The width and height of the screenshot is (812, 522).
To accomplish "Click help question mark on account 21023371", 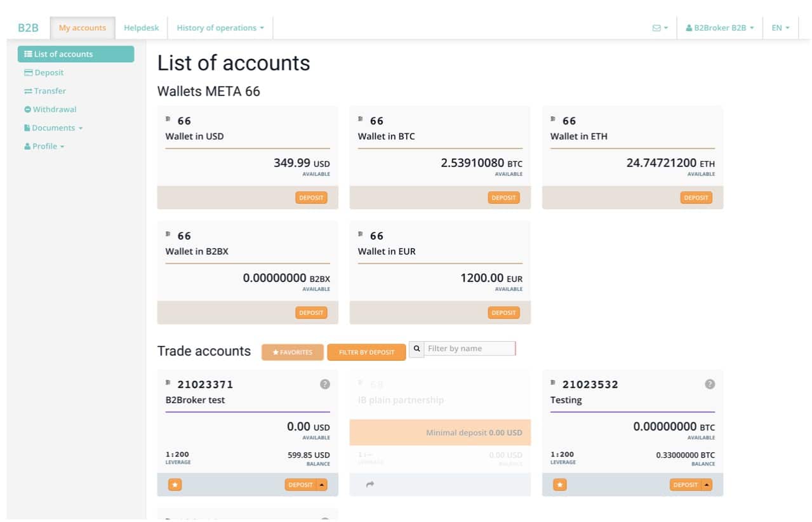I will pyautogui.click(x=324, y=384).
